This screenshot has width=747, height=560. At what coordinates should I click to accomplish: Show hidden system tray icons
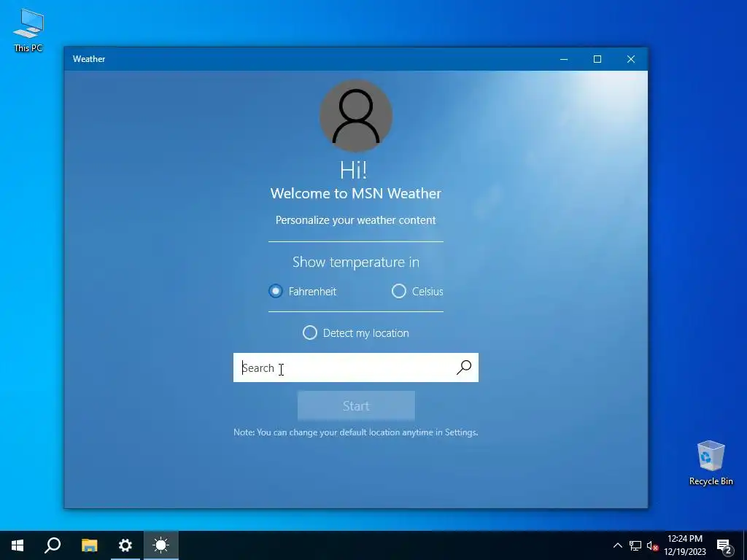point(617,545)
